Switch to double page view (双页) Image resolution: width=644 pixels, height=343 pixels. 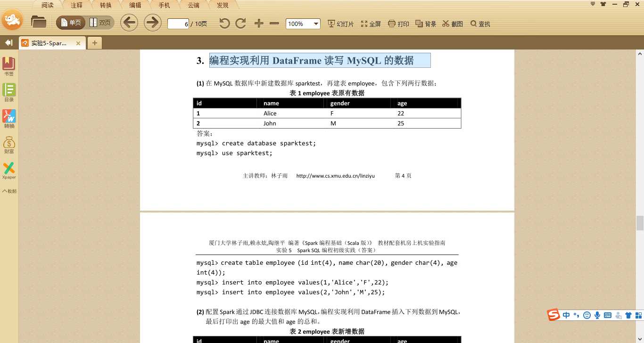pos(100,23)
